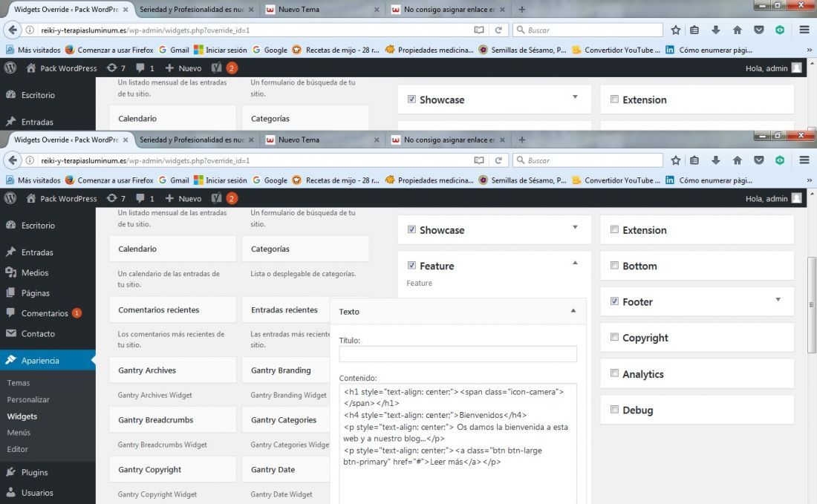
Task: Toggle reader view icon in bottom window's address bar
Action: point(479,160)
